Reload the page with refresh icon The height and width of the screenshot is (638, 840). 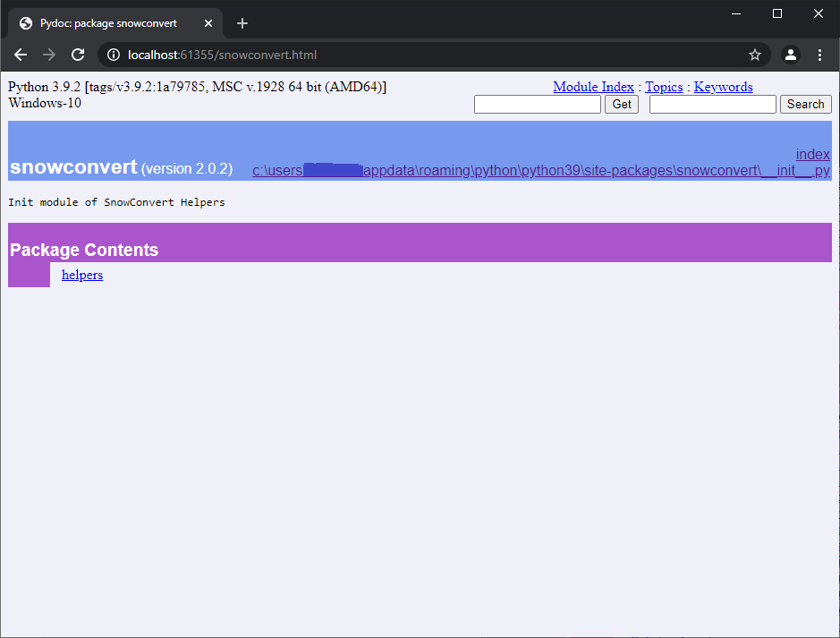[x=78, y=55]
